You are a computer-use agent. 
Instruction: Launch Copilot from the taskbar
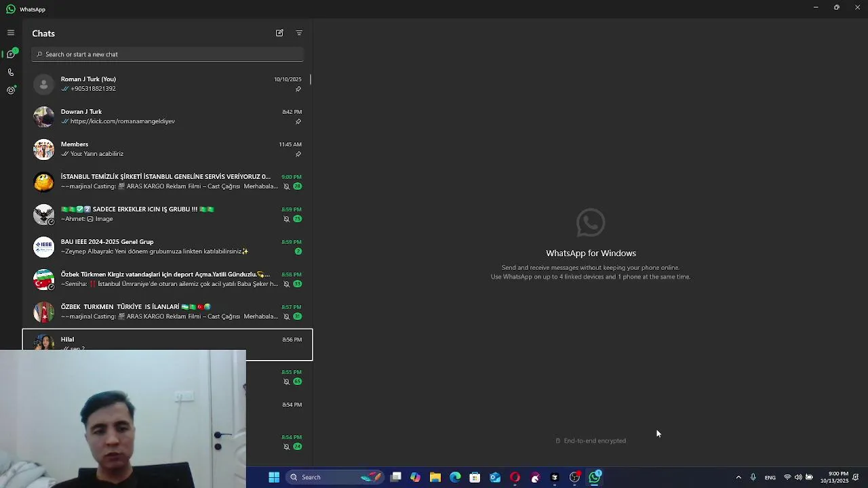[x=415, y=477]
